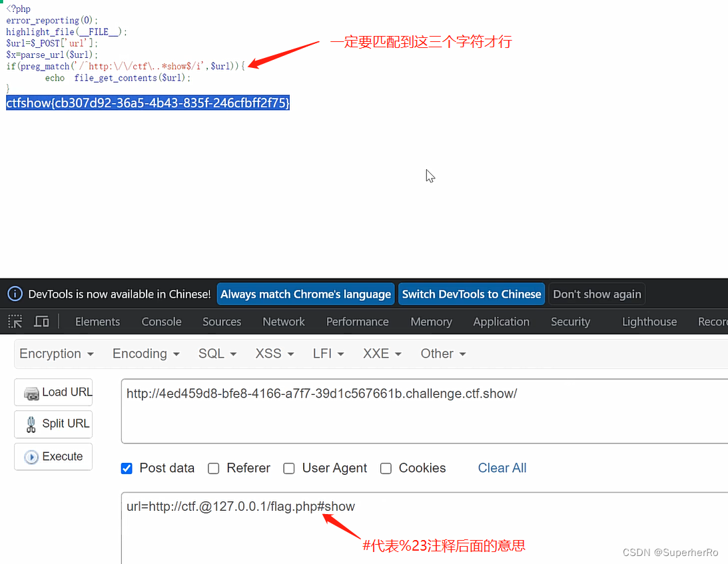
Task: Click the inspect element picker icon
Action: click(15, 321)
